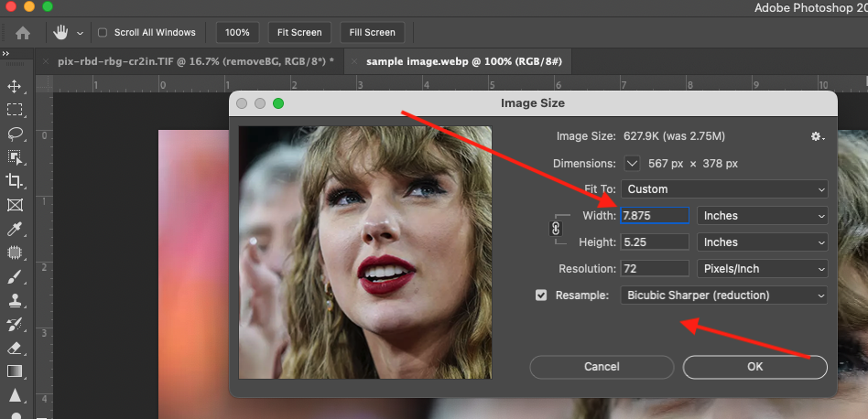Viewport: 868px width, 419px height.
Task: Select the Brush tool
Action: coord(15,276)
